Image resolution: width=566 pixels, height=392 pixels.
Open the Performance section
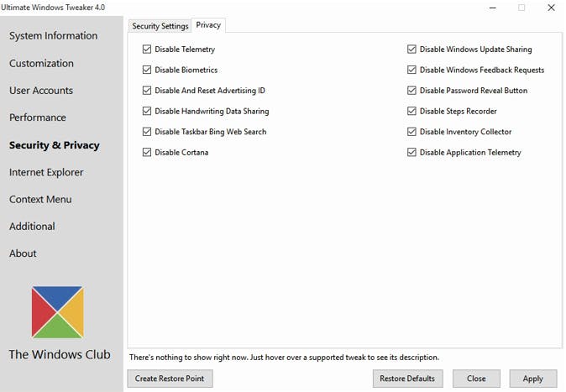click(38, 118)
